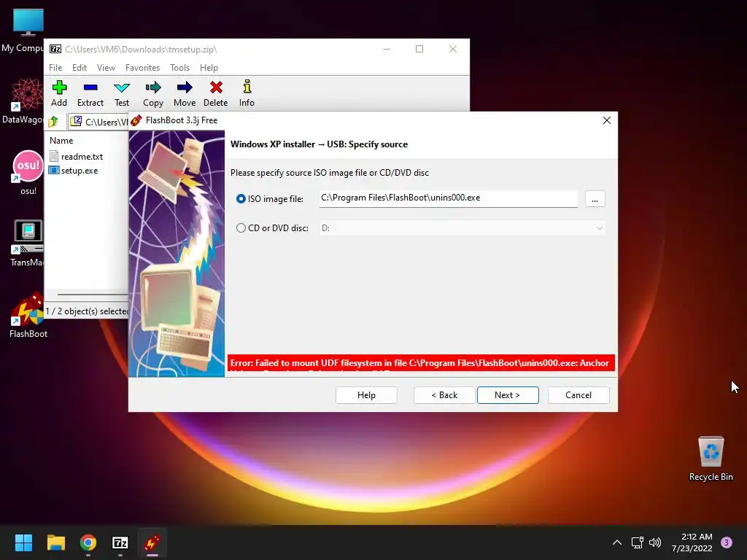
Task: Open the View menu in 7-Zip
Action: coord(106,68)
